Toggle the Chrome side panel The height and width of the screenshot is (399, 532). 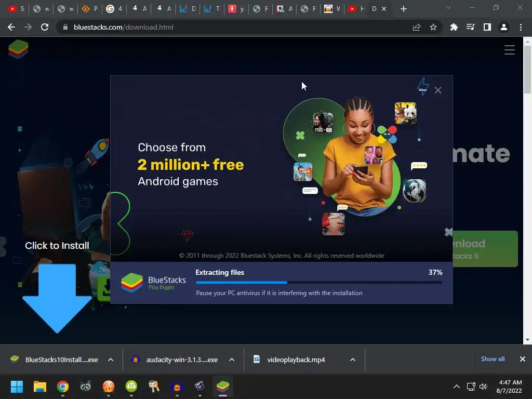coord(487,27)
